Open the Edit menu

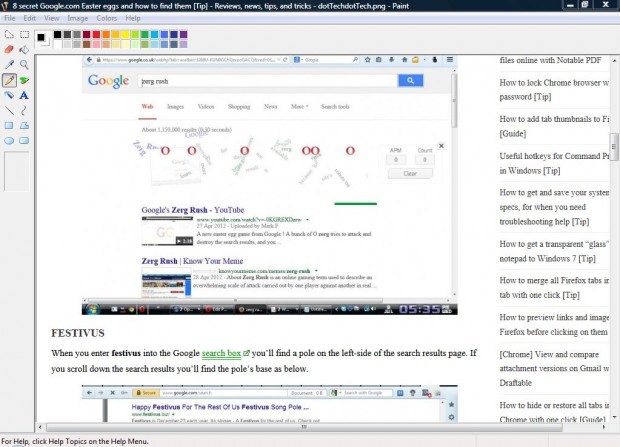pyautogui.click(x=29, y=18)
